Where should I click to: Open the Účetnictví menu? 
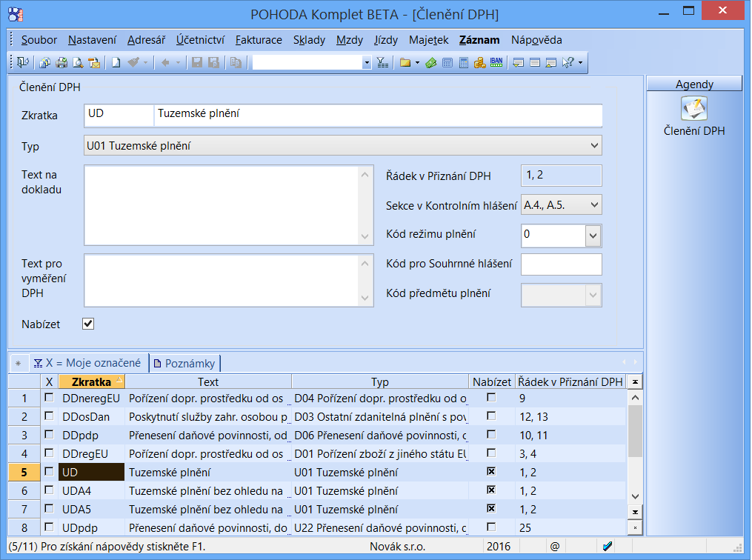coord(200,40)
